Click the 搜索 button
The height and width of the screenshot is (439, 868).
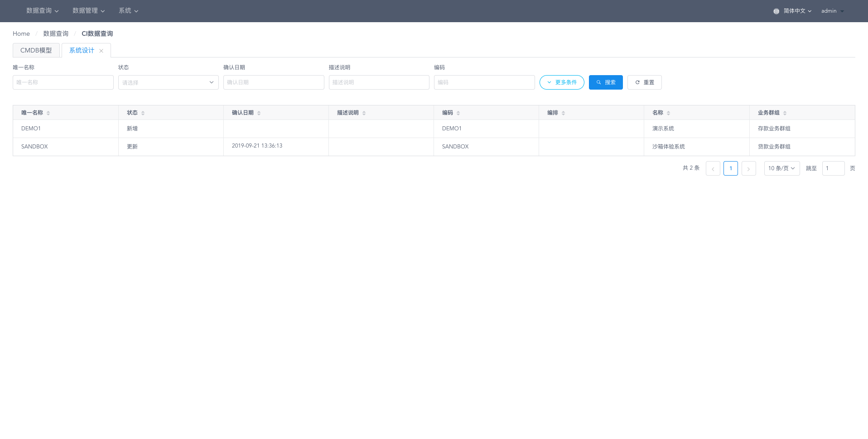pyautogui.click(x=606, y=82)
